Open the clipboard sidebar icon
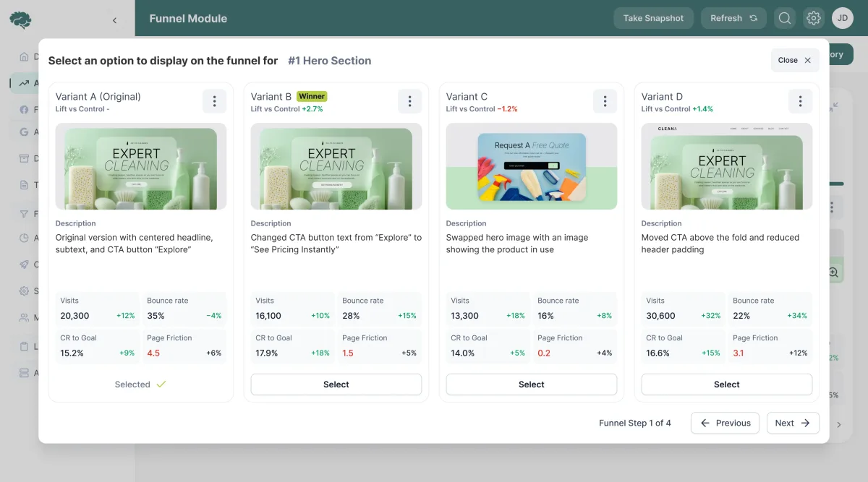This screenshot has height=482, width=868. pos(25,346)
